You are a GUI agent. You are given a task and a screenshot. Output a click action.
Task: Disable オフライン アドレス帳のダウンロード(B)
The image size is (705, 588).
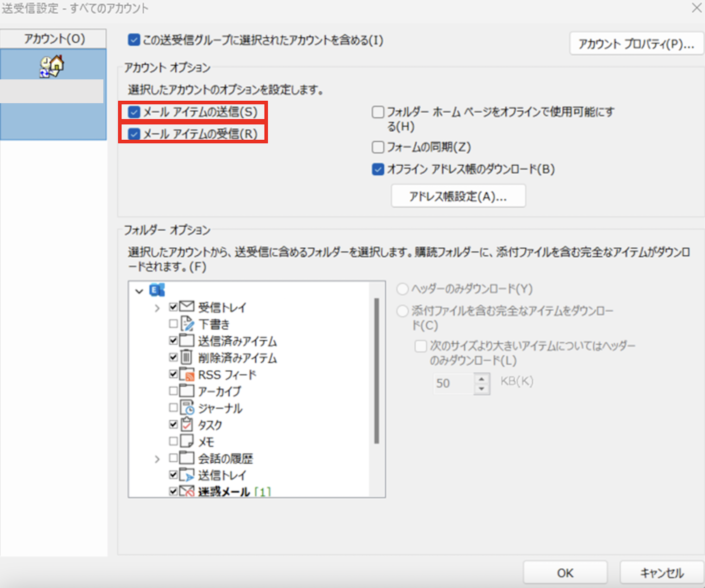(377, 169)
